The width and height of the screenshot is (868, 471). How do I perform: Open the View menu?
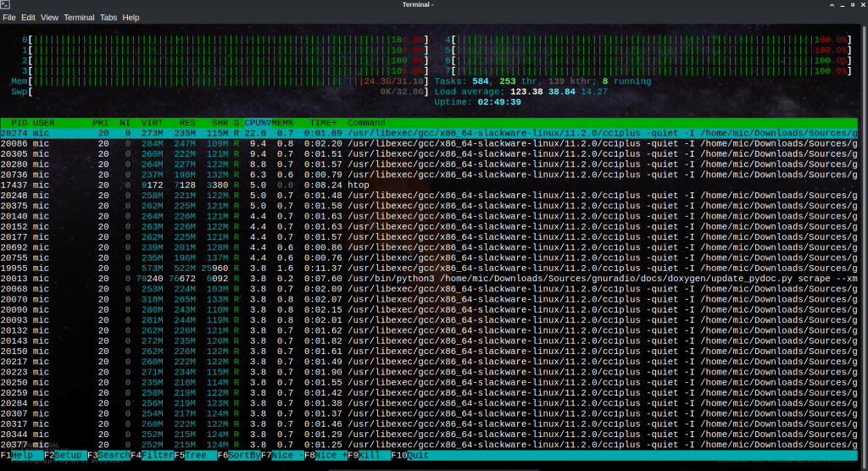pyautogui.click(x=50, y=17)
